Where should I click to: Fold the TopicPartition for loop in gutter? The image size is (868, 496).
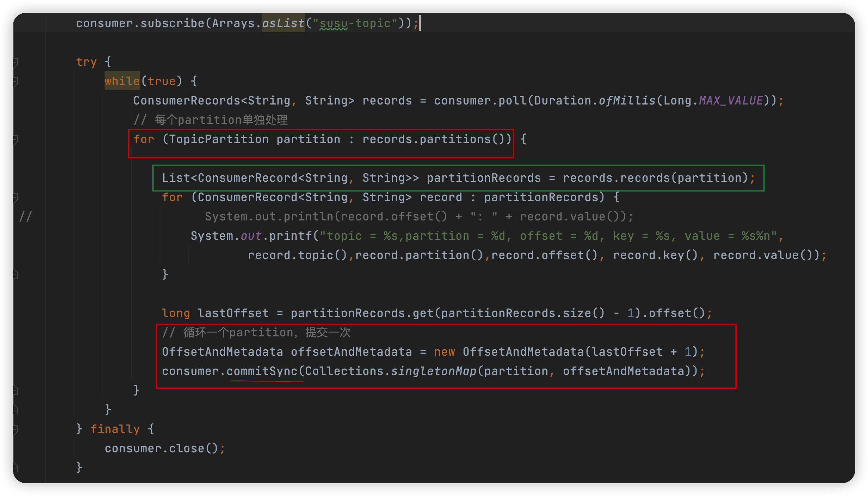15,140
